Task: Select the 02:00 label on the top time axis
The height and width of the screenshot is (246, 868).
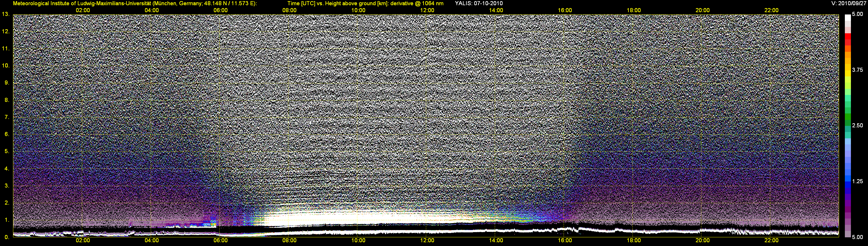Action: click(82, 10)
